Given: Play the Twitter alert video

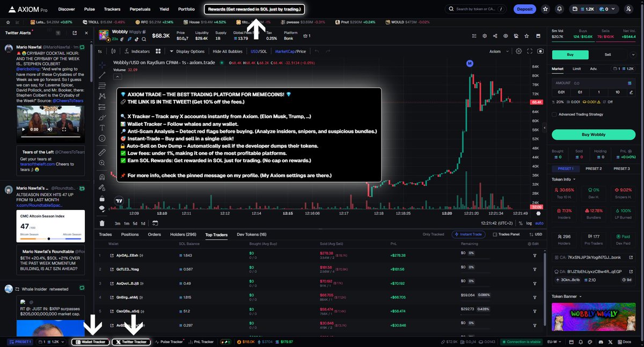Looking at the screenshot, I should tap(23, 129).
